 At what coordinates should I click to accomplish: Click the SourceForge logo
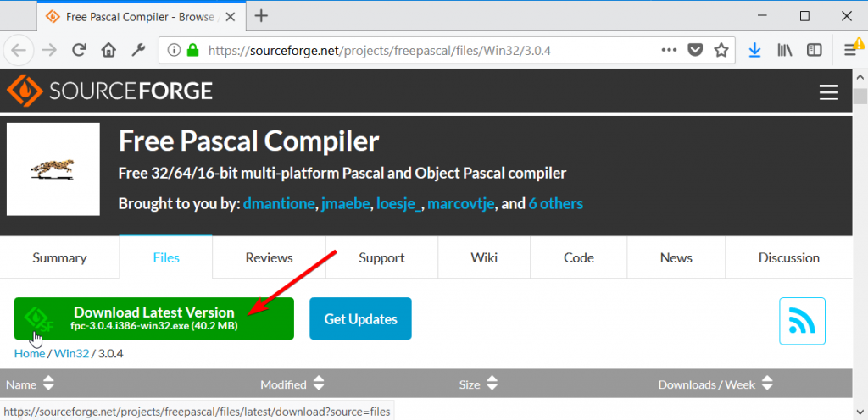(x=109, y=91)
